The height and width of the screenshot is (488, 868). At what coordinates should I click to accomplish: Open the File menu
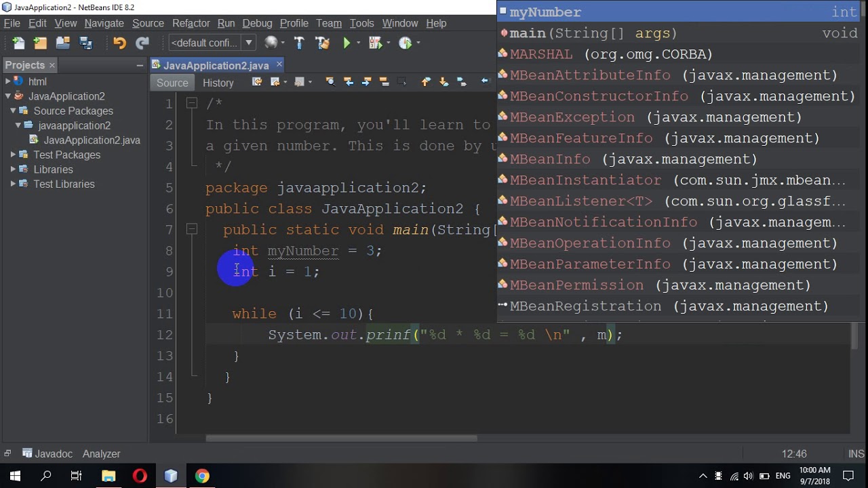coord(12,23)
